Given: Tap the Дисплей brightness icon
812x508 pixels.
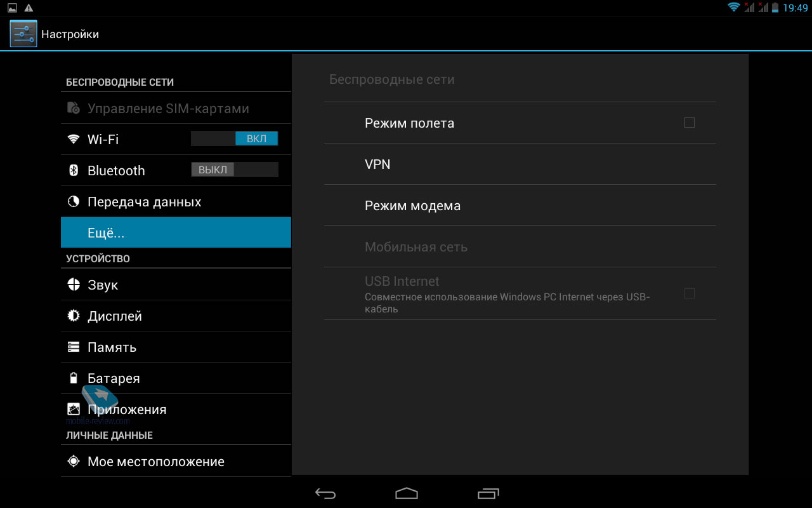Looking at the screenshot, I should click(74, 316).
